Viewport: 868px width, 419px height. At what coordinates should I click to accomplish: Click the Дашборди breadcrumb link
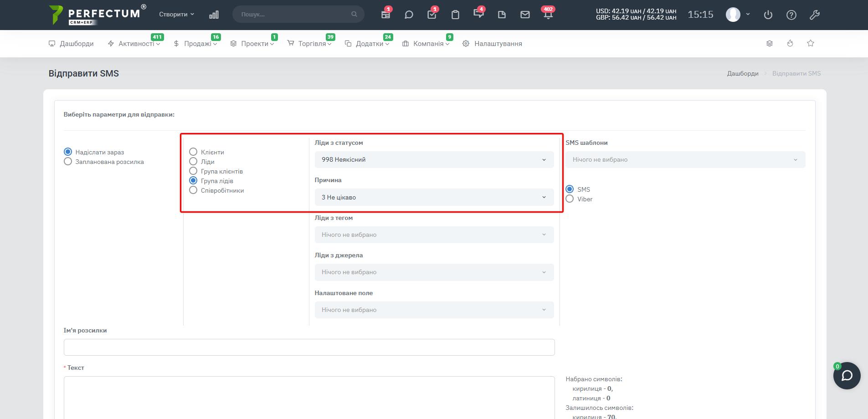(x=743, y=73)
